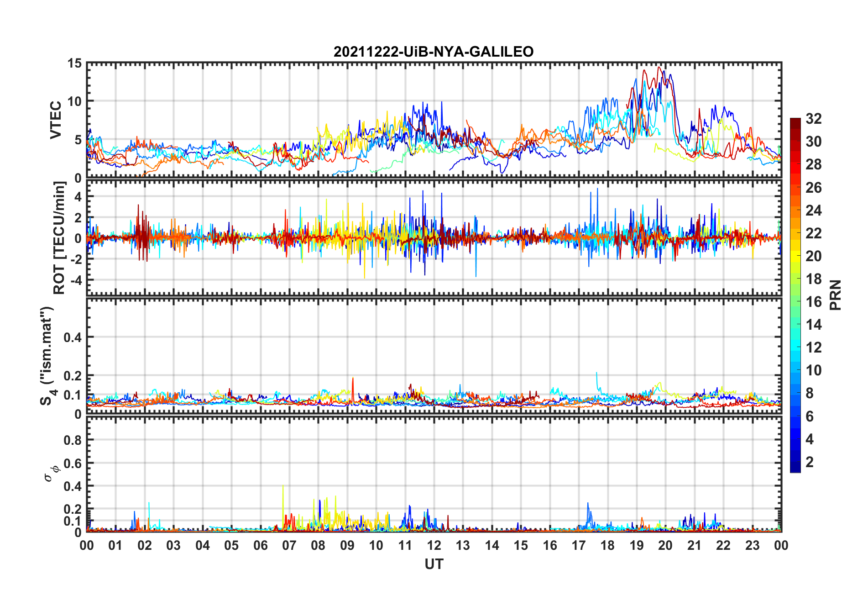
Task: Click the 02 hour tick label
Action: 145,545
